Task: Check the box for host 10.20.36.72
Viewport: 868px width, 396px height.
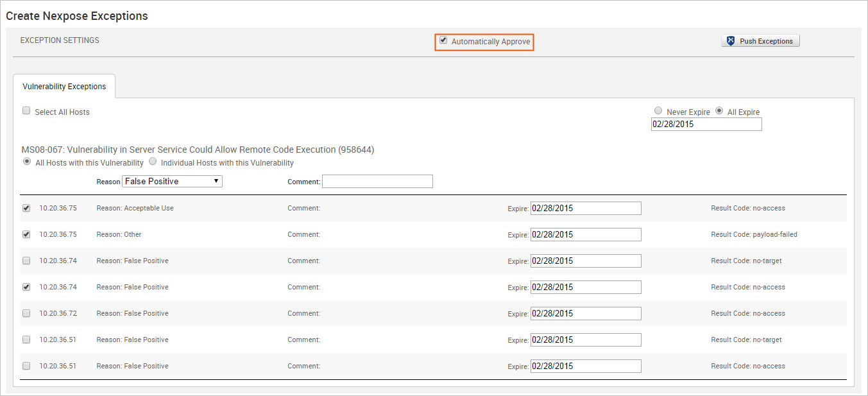Action: click(26, 313)
